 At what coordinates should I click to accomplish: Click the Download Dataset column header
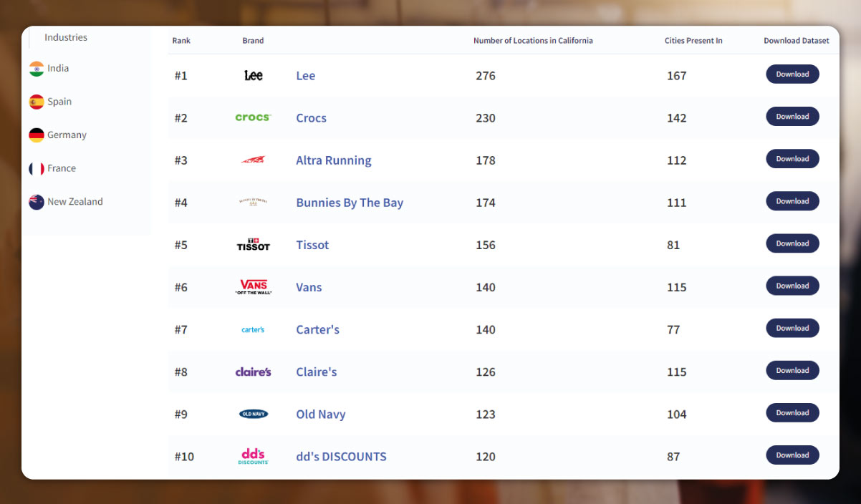797,41
